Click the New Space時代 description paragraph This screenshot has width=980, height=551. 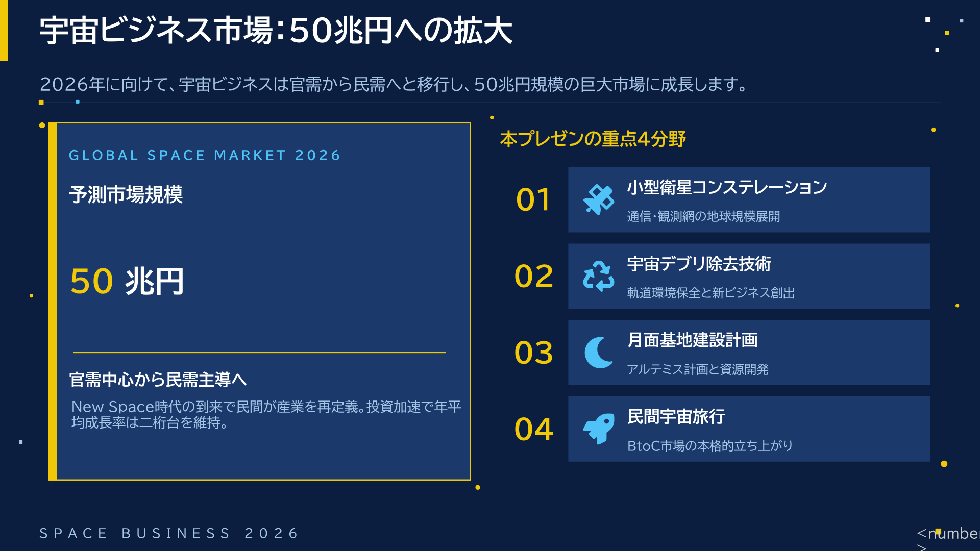[x=265, y=414]
